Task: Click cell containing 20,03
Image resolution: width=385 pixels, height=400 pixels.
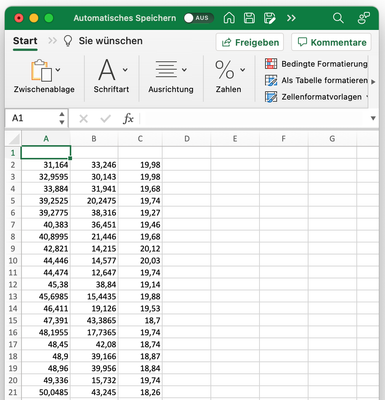Action: [140, 261]
